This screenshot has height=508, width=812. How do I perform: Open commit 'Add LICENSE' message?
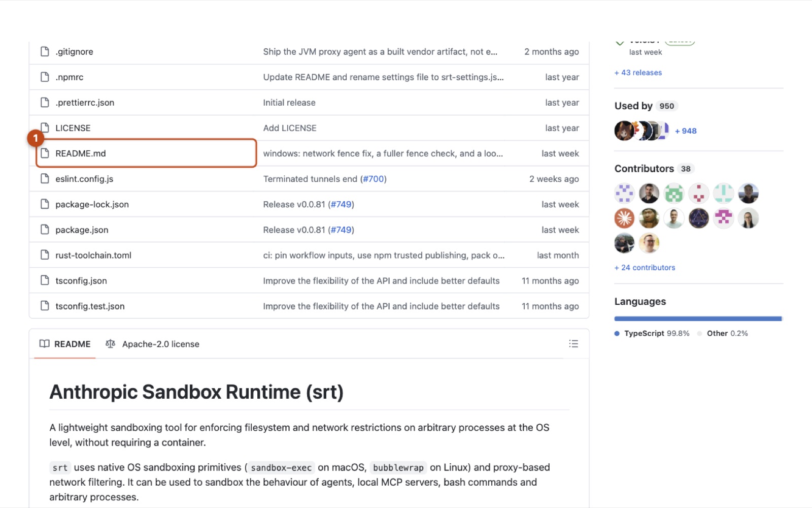290,128
